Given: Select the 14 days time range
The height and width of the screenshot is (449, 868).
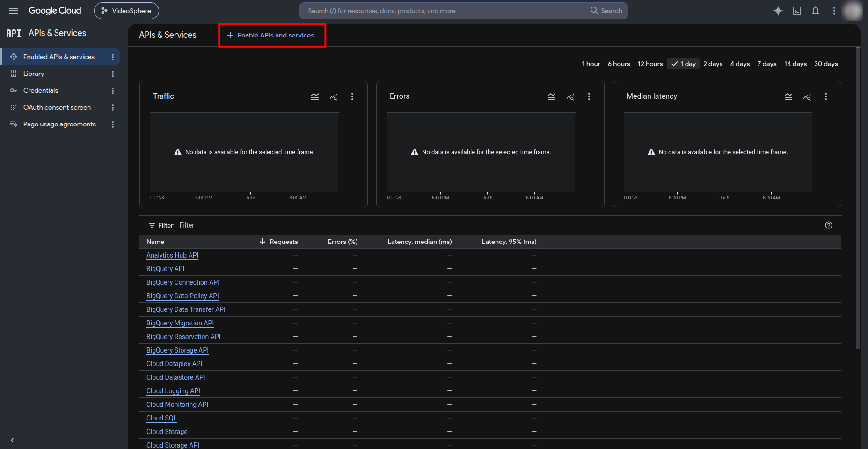Looking at the screenshot, I should click(x=795, y=64).
